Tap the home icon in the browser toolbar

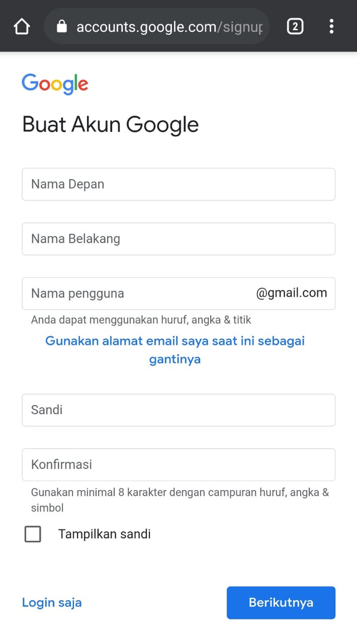pyautogui.click(x=21, y=26)
